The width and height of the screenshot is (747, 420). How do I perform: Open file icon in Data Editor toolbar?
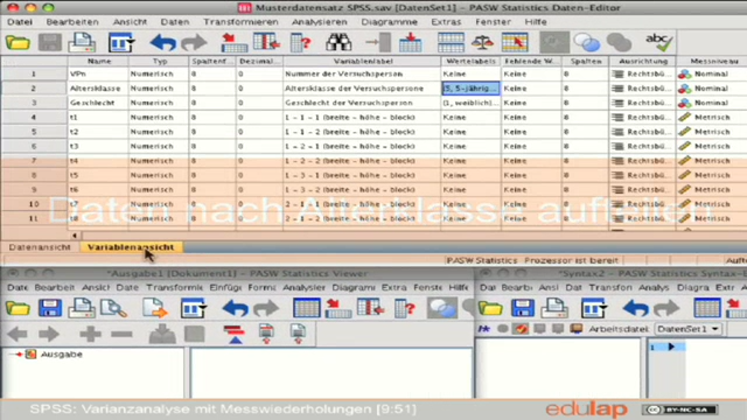click(x=18, y=43)
